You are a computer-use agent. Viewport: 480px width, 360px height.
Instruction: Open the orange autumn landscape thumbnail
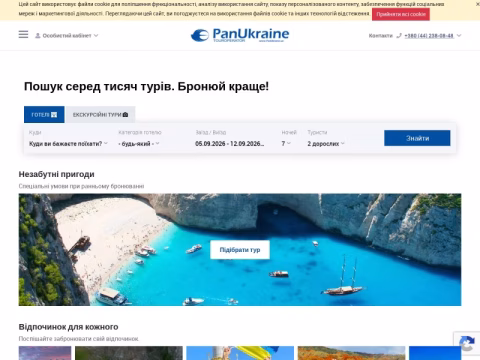(x=351, y=353)
